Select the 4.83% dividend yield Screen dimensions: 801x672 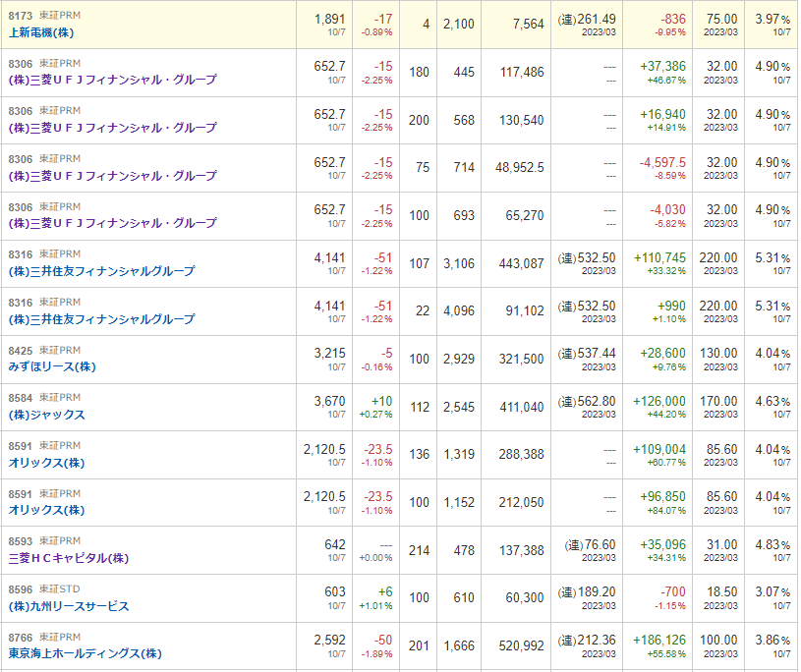tap(772, 545)
